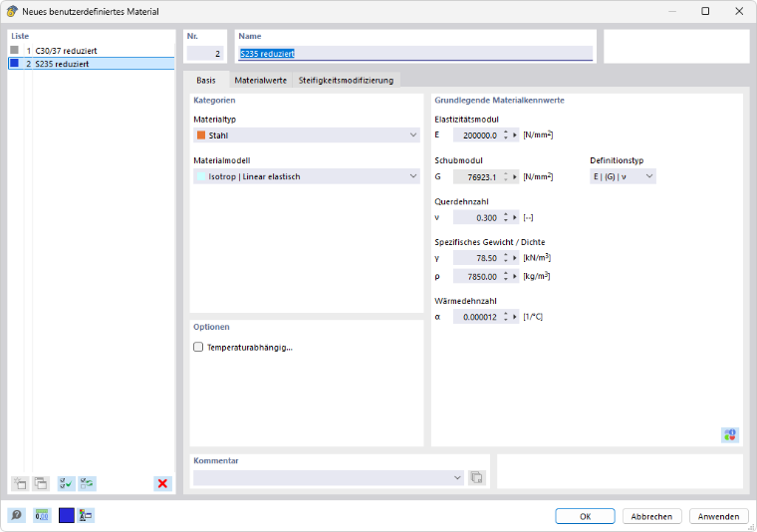Screen dimensions: 757x532
Task: Click blue color swatch of S235 reduziert
Action: pyautogui.click(x=15, y=63)
